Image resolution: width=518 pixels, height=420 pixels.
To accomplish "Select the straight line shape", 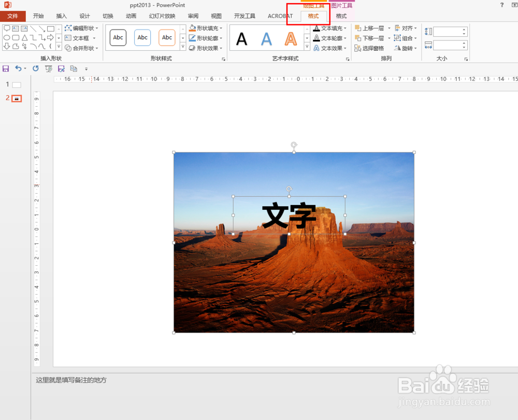I will click(x=33, y=28).
